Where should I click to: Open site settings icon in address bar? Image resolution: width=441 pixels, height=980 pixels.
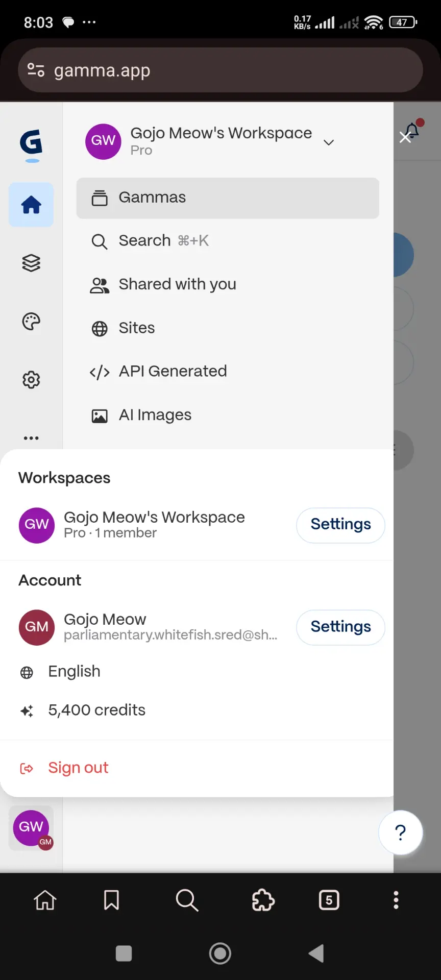[x=36, y=70]
